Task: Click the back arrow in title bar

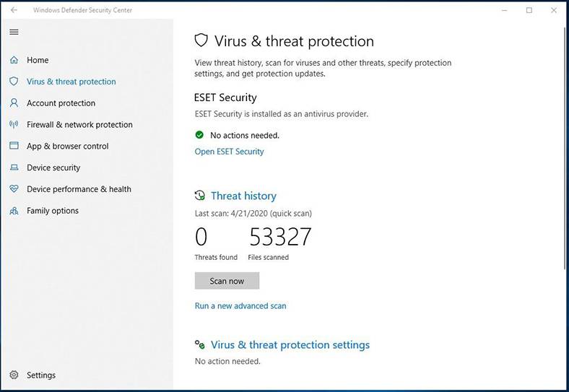Action: [x=14, y=10]
